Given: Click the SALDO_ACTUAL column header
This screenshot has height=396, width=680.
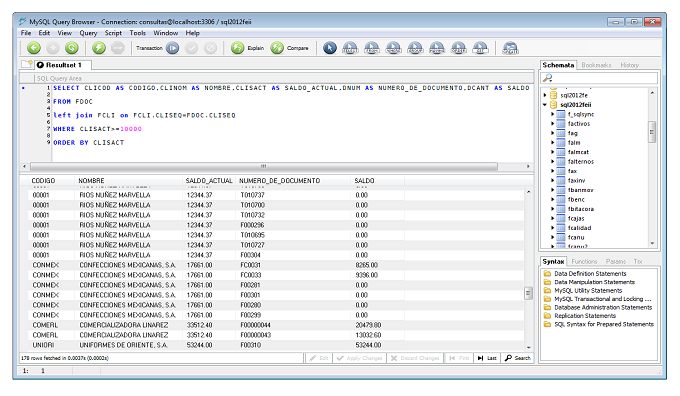Looking at the screenshot, I should tap(209, 180).
